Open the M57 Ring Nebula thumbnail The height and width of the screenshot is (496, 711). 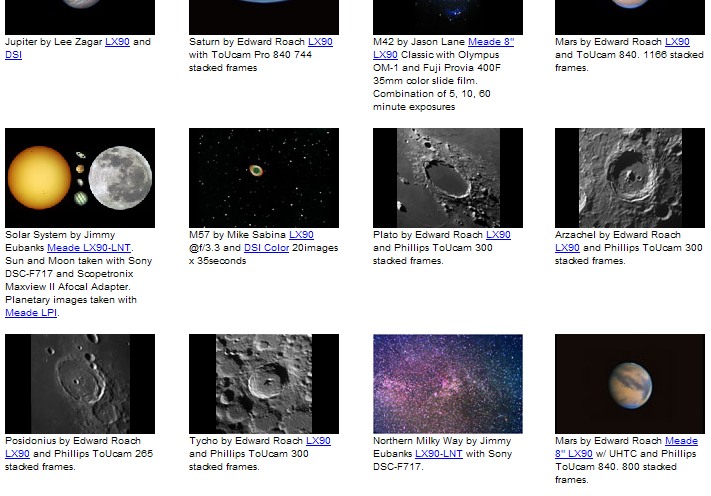[x=264, y=178]
